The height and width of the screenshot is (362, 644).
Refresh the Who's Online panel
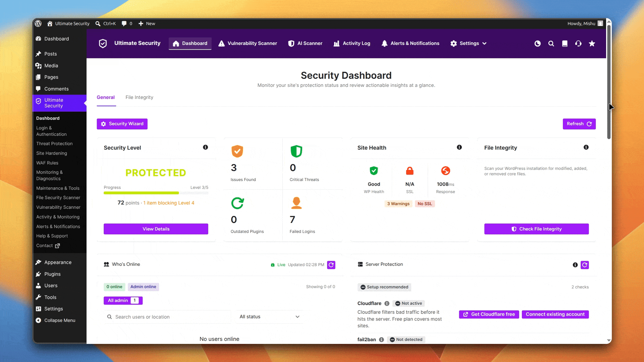pyautogui.click(x=331, y=265)
